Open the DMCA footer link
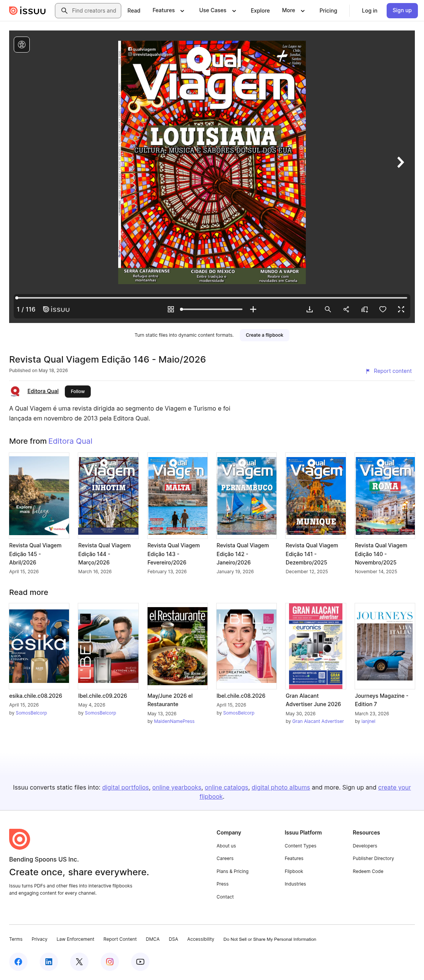 point(153,939)
